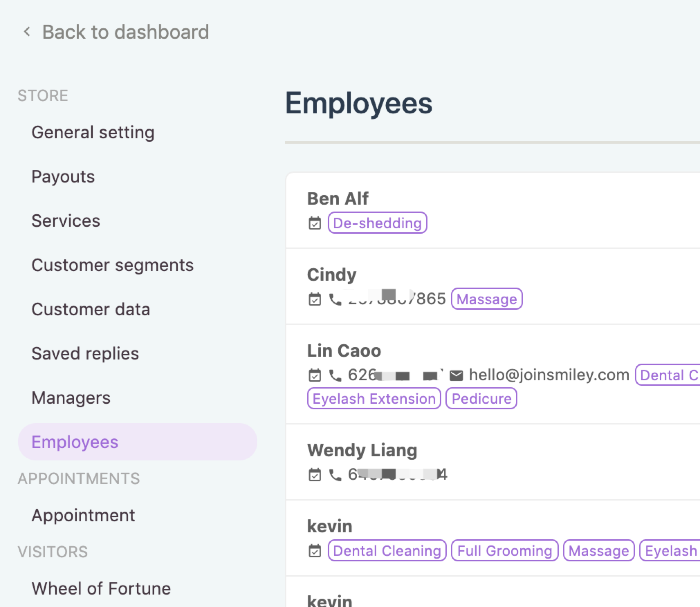700x607 pixels.
Task: Click Lin Caoo's email envelope icon
Action: click(x=456, y=375)
